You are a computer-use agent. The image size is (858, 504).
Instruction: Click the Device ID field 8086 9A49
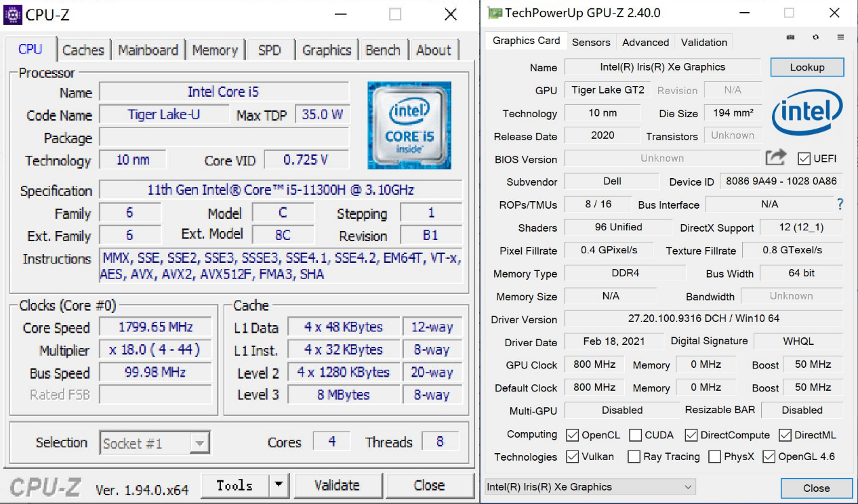(x=781, y=182)
